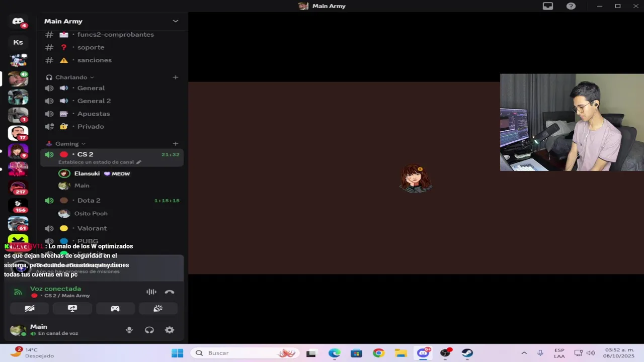The height and width of the screenshot is (362, 644).
Task: Edit channel status with the pencil icon
Action: (x=139, y=162)
